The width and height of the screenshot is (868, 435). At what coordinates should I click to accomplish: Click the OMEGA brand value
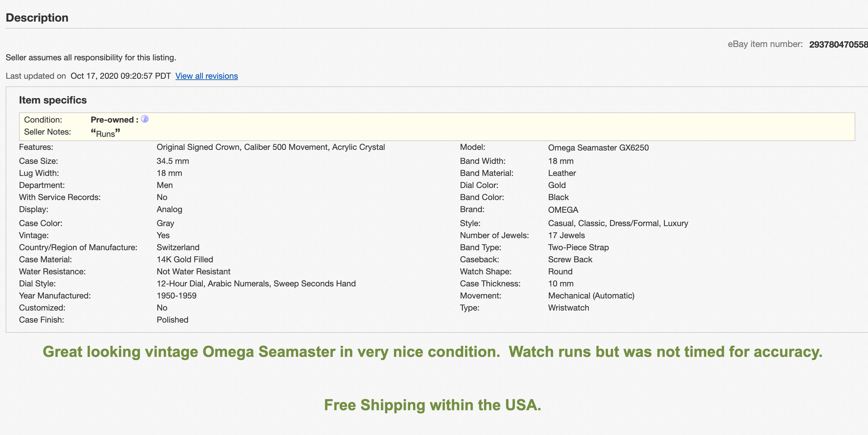563,210
